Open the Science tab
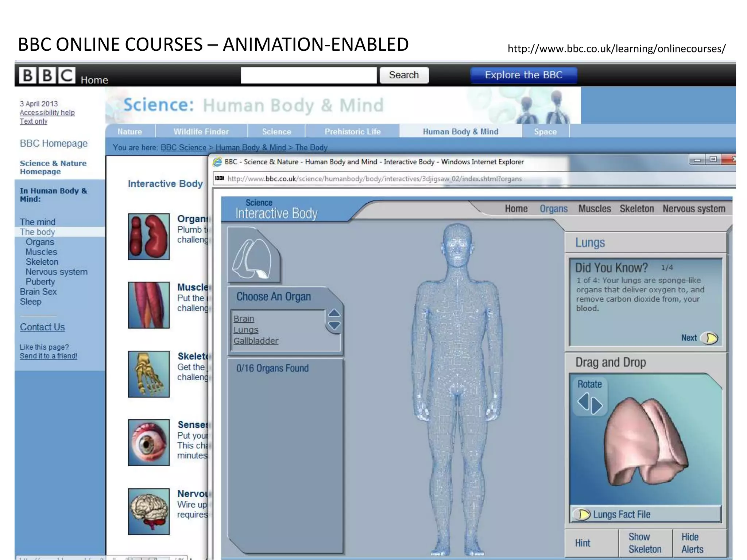The image size is (747, 560). [276, 132]
